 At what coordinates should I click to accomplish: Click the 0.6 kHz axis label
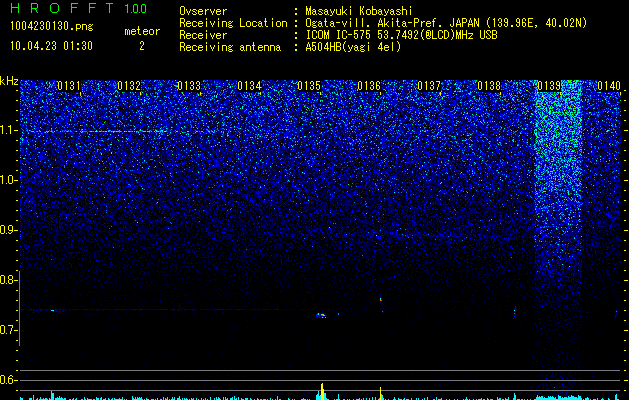9,380
